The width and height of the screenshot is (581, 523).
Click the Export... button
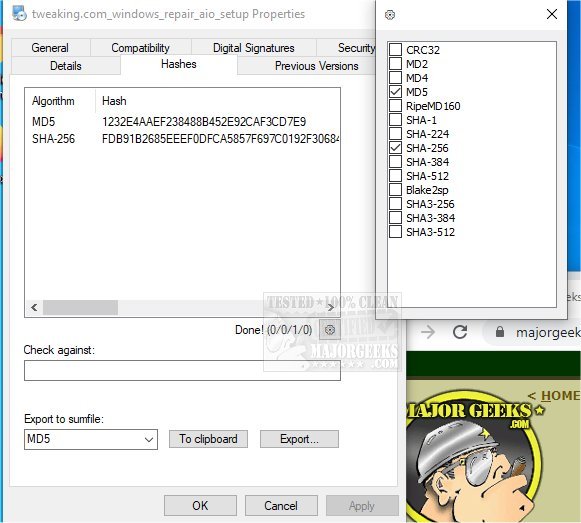(299, 439)
